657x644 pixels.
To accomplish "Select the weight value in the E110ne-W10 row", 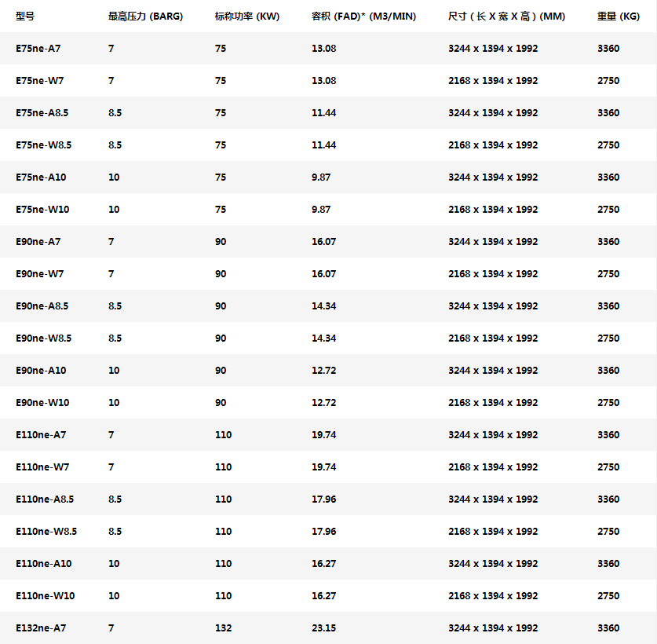I will pos(608,596).
